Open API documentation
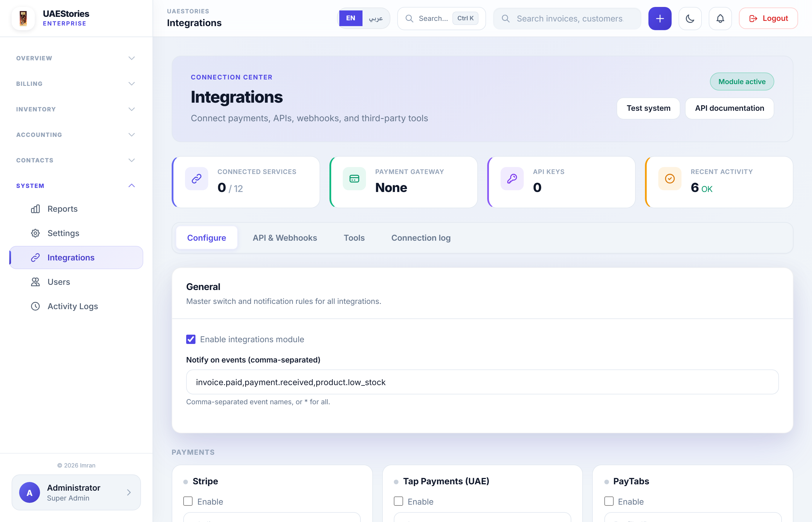Screen dimensions: 812x522 tap(729, 108)
